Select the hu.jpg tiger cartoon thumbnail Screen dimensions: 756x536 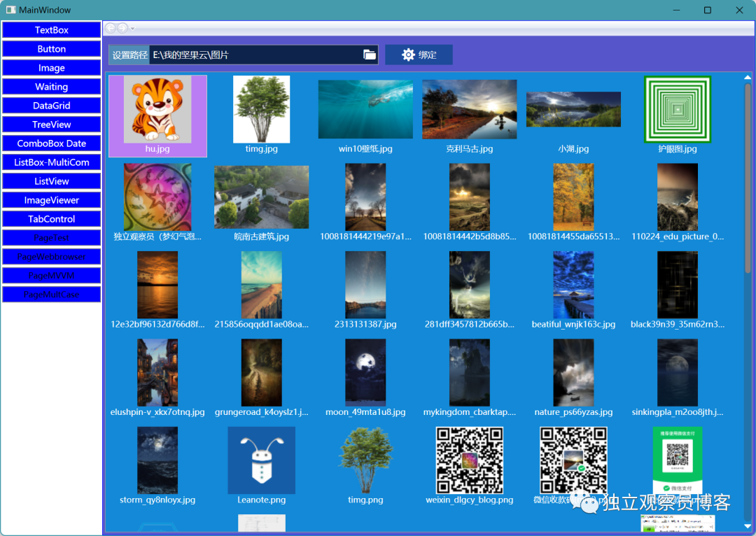click(157, 109)
